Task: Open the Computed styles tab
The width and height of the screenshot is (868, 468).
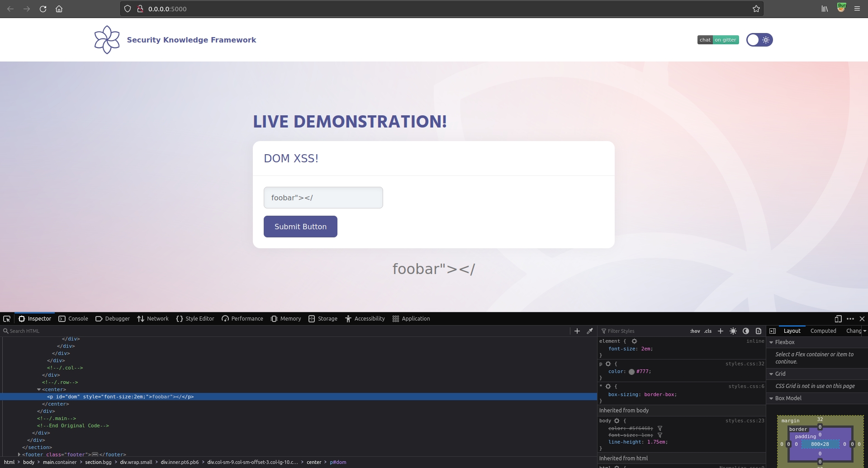Action: [823, 331]
